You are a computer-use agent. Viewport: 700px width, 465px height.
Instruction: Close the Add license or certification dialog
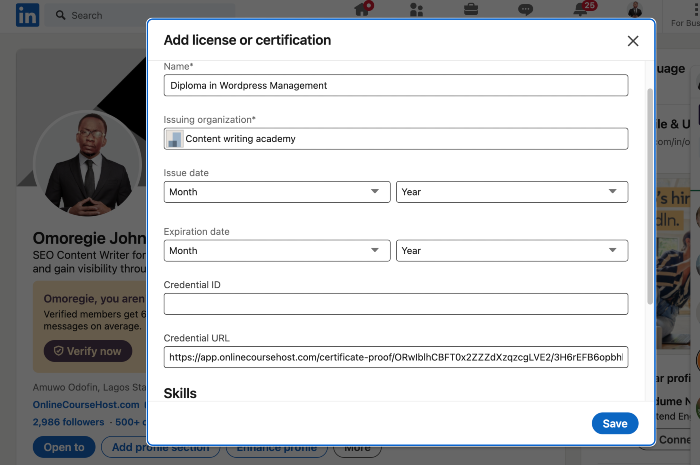633,41
